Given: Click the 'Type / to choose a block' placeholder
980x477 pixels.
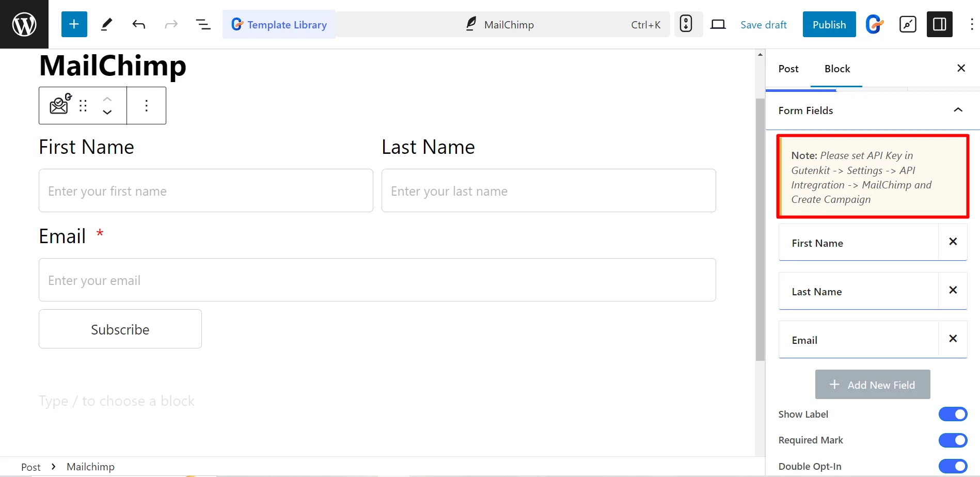Looking at the screenshot, I should [117, 401].
